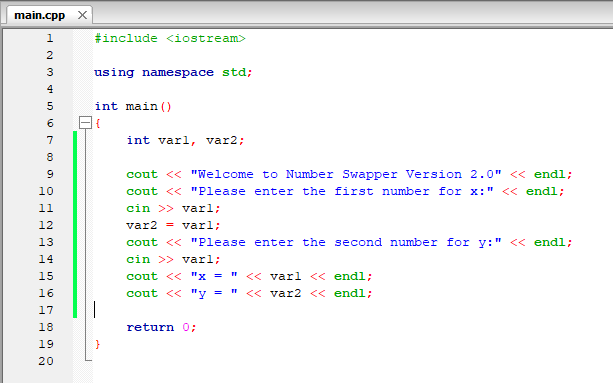Collapse the main function fold marker

[x=85, y=123]
